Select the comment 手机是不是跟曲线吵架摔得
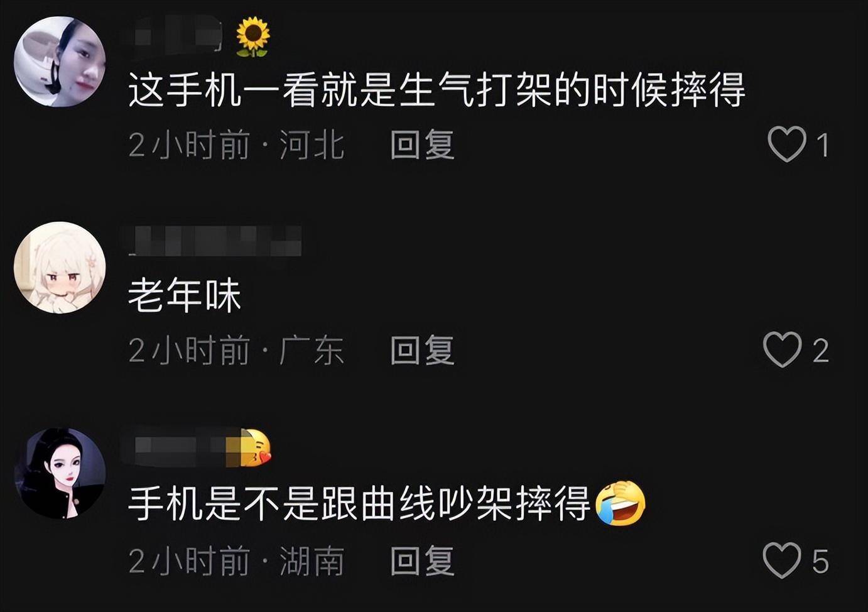The height and width of the screenshot is (612, 868). coord(360,504)
